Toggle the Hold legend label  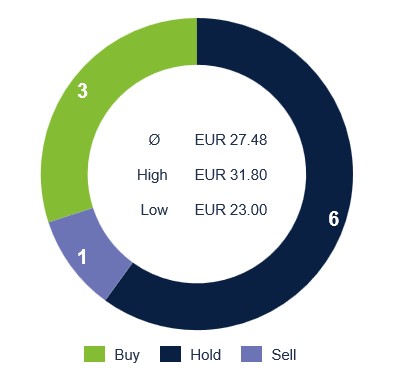click(205, 355)
